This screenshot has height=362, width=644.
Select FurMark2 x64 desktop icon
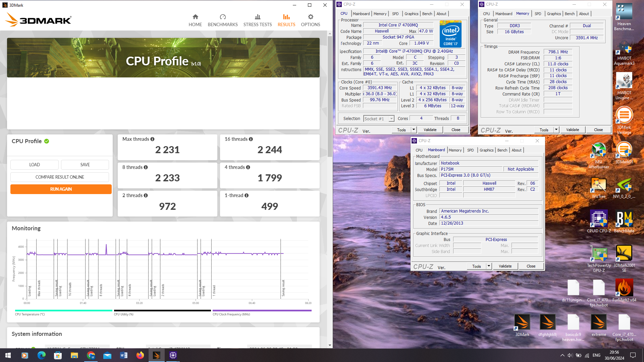click(624, 291)
